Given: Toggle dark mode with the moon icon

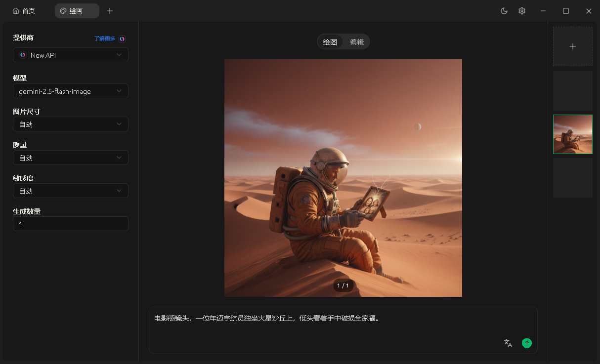Looking at the screenshot, I should 504,11.
